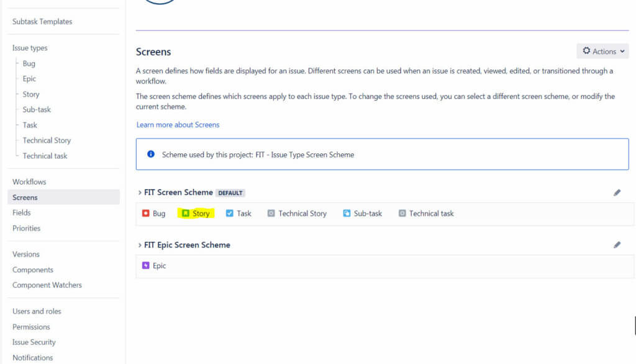Viewport: 636px width, 364px height.
Task: Click the Technical task label in scheme row
Action: (431, 214)
